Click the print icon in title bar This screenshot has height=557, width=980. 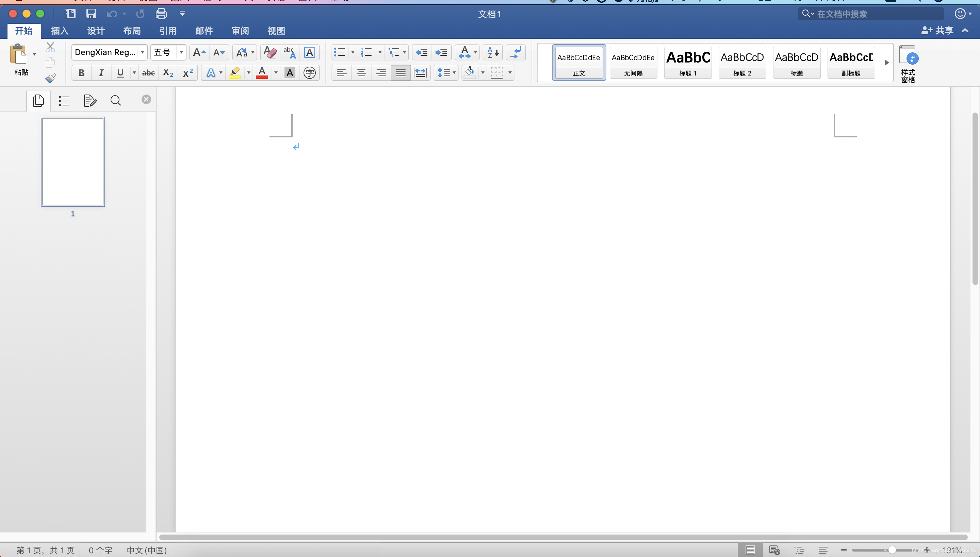161,14
